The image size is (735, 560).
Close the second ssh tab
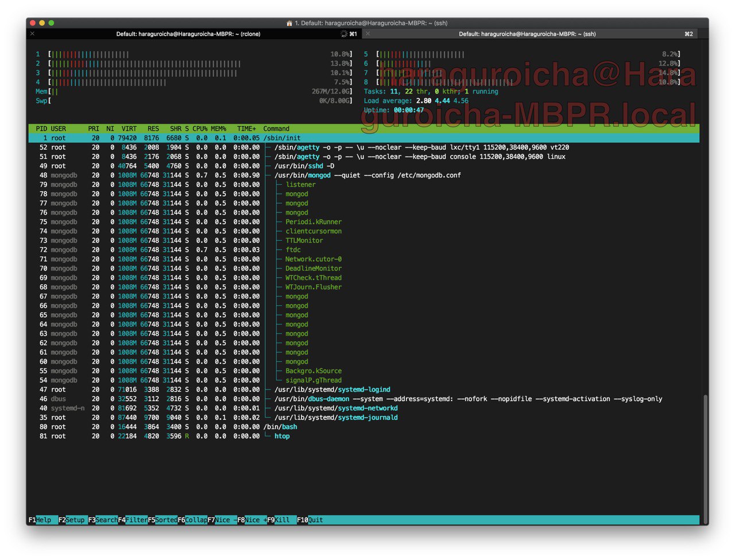368,34
